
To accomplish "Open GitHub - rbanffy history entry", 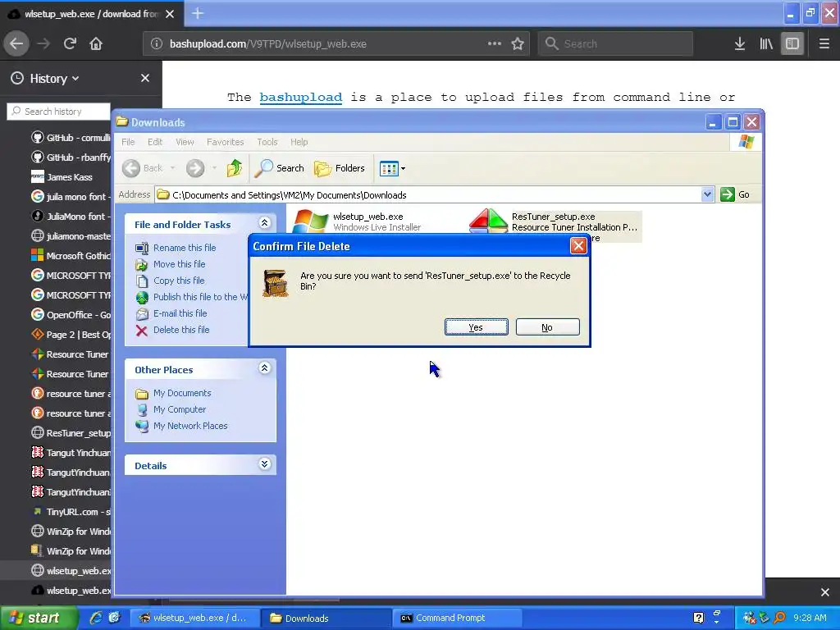I will pyautogui.click(x=71, y=157).
